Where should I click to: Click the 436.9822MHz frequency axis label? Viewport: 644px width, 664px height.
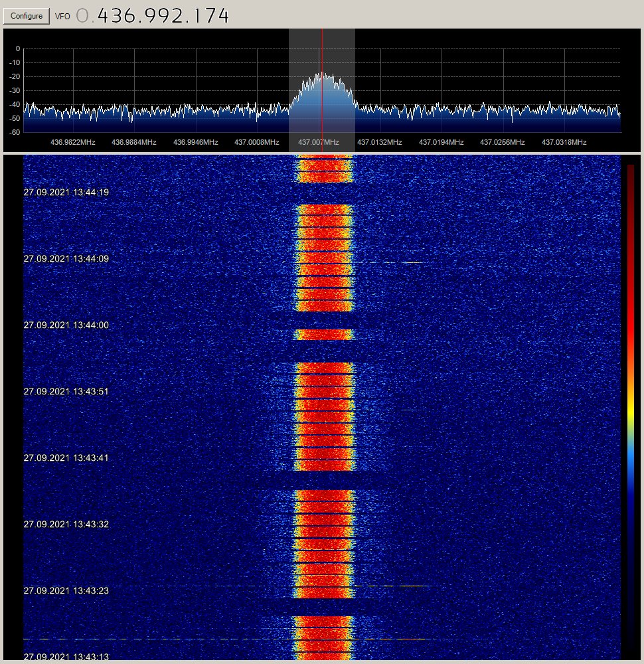click(x=73, y=142)
